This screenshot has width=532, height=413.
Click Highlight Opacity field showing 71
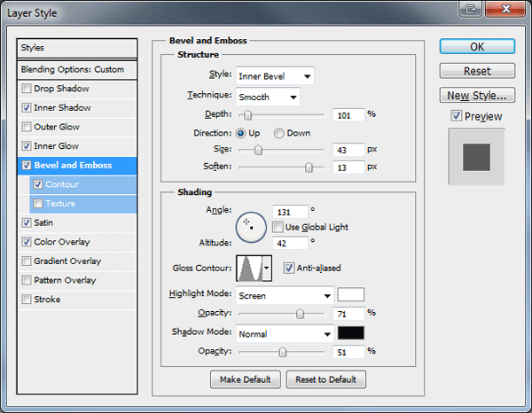point(348,314)
